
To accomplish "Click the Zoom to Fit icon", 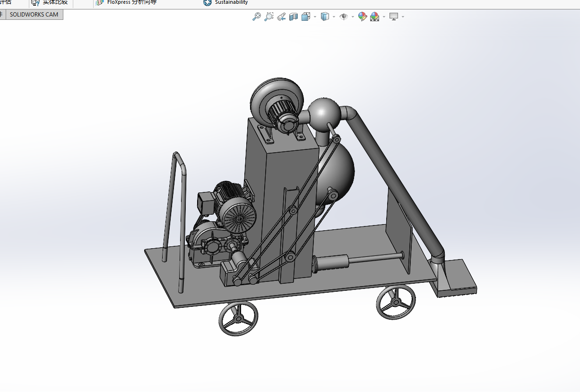I will coord(257,17).
